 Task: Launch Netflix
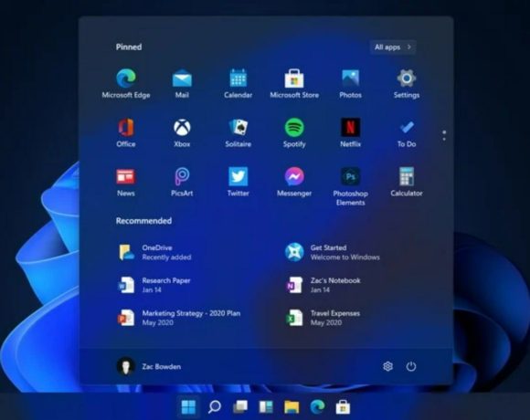[x=350, y=132]
